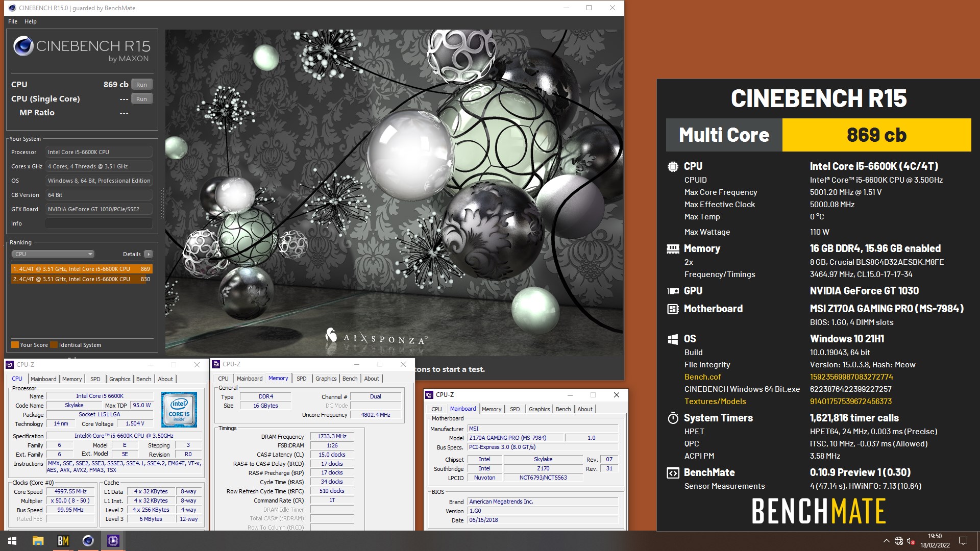Close the Cinebench R15 window
The height and width of the screenshot is (551, 980).
[612, 8]
